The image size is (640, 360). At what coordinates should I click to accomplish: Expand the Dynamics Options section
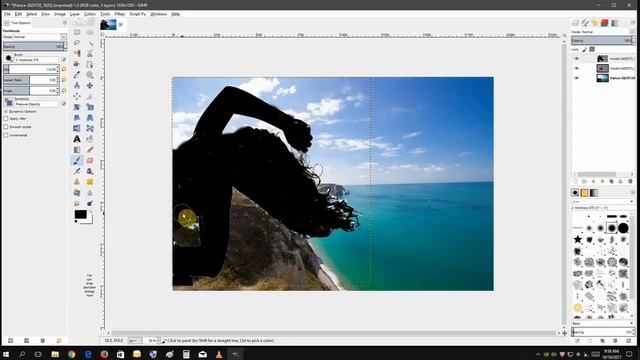click(x=6, y=111)
